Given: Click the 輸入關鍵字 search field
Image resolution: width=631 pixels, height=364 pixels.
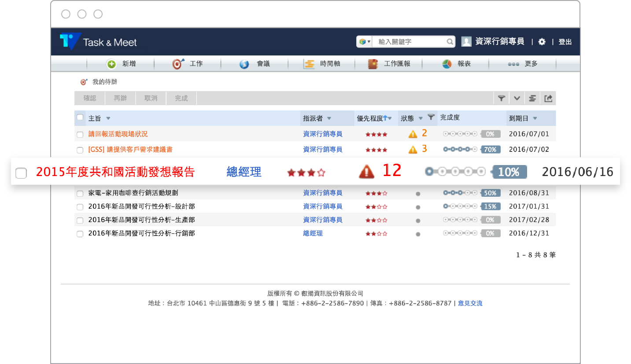Looking at the screenshot, I should [410, 42].
